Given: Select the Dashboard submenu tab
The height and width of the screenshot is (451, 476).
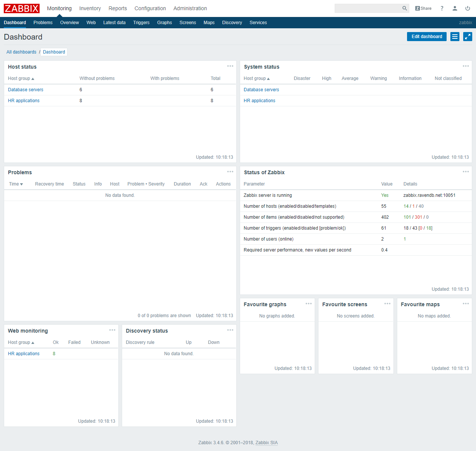Looking at the screenshot, I should 15,23.
